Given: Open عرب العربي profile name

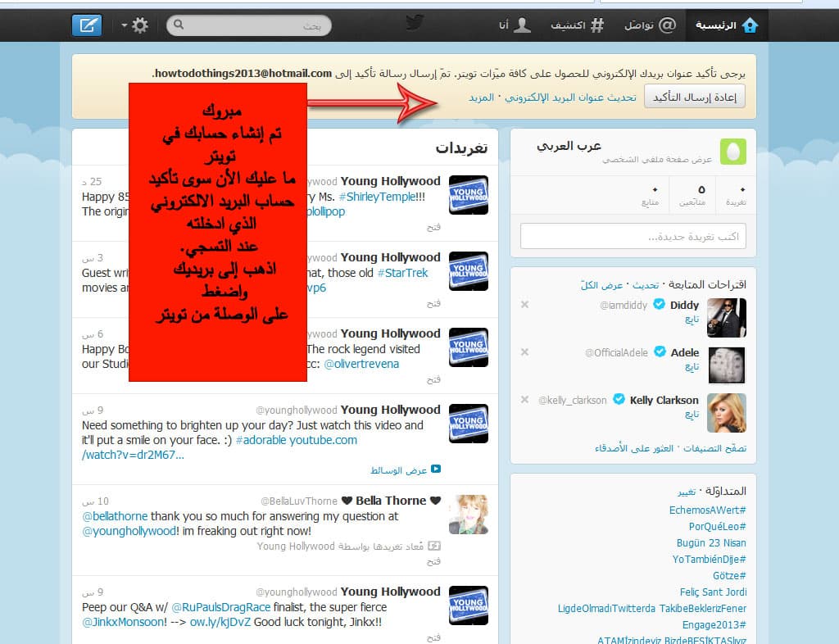Looking at the screenshot, I should [569, 146].
